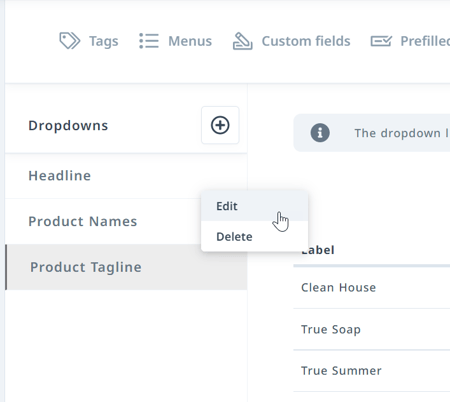Click the Menus list icon
The height and width of the screenshot is (402, 450).
point(149,41)
